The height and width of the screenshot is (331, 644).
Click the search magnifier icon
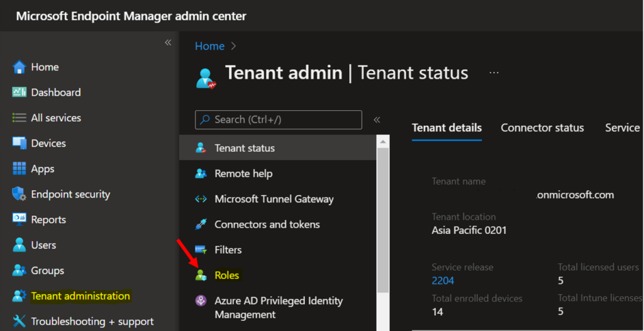click(204, 120)
